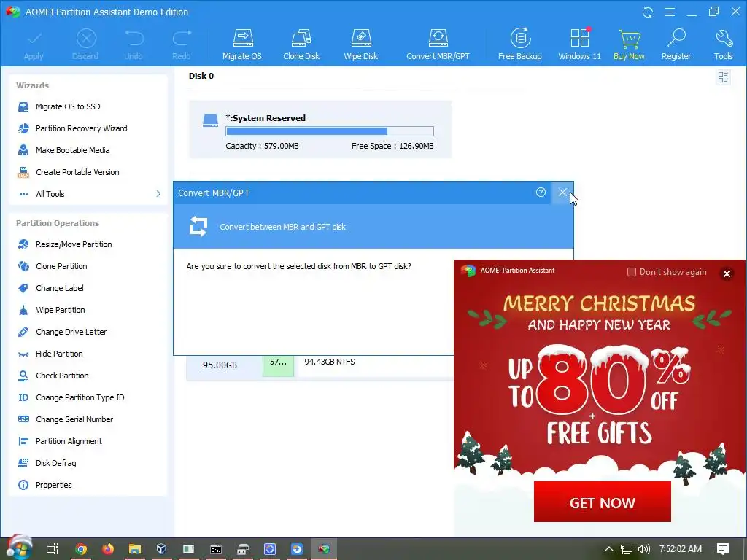Click the volume speaker icon
The height and width of the screenshot is (560, 747).
(x=643, y=549)
